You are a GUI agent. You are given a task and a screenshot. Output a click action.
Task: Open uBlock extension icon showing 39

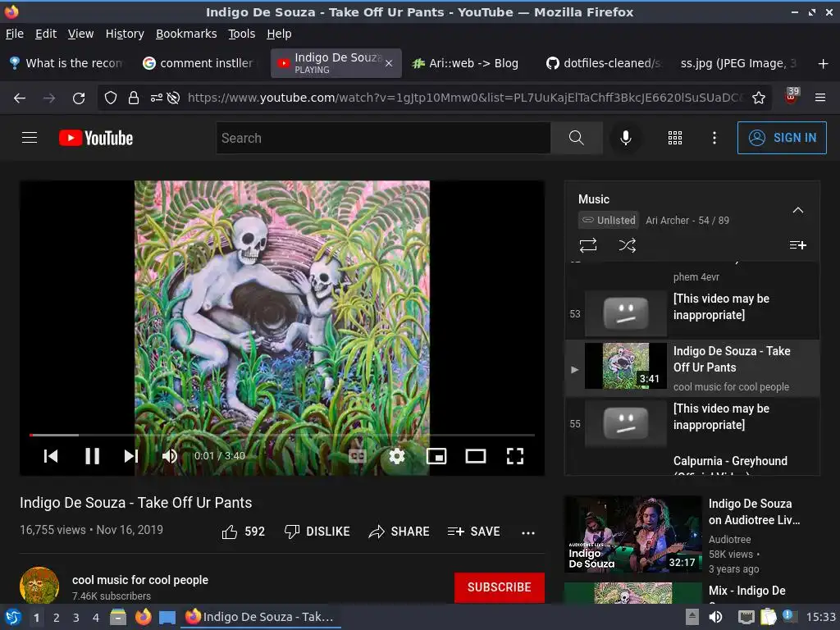point(791,97)
